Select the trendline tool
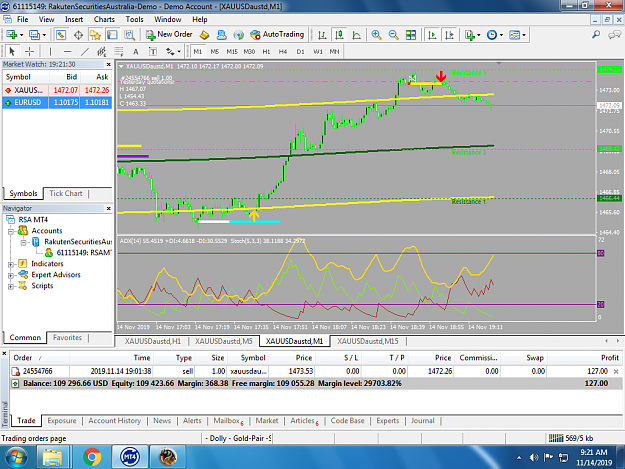The height and width of the screenshot is (469, 625). 85,51
